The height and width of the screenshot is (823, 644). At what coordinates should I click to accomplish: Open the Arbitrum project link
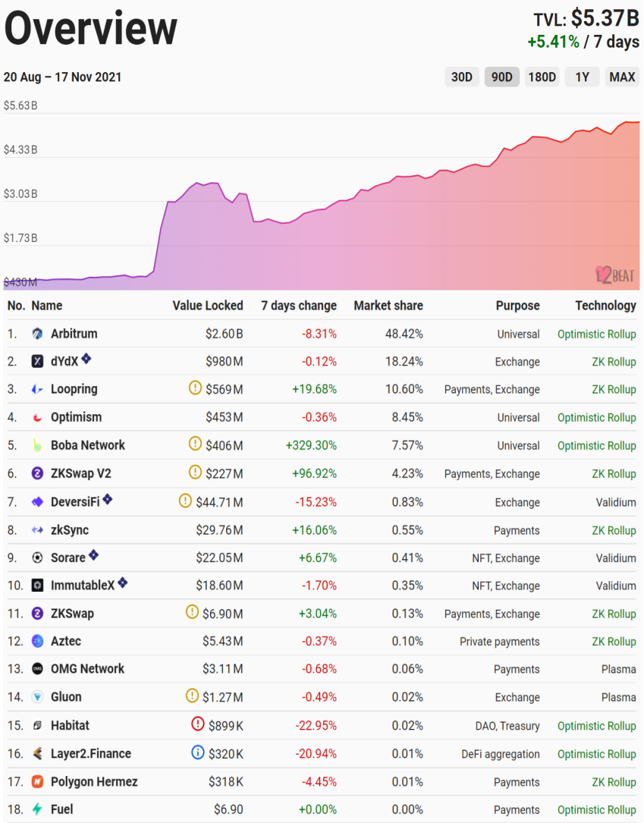74,334
